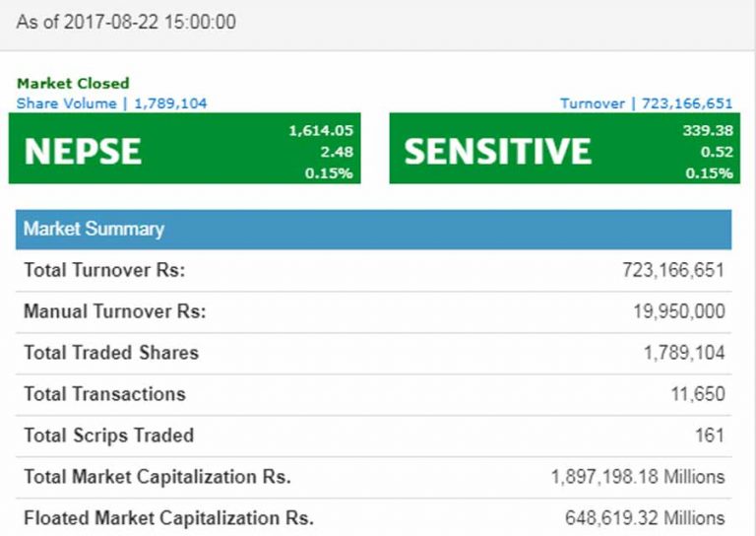This screenshot has width=756, height=536.
Task: Click the SENSITIVE index banner
Action: (565, 148)
